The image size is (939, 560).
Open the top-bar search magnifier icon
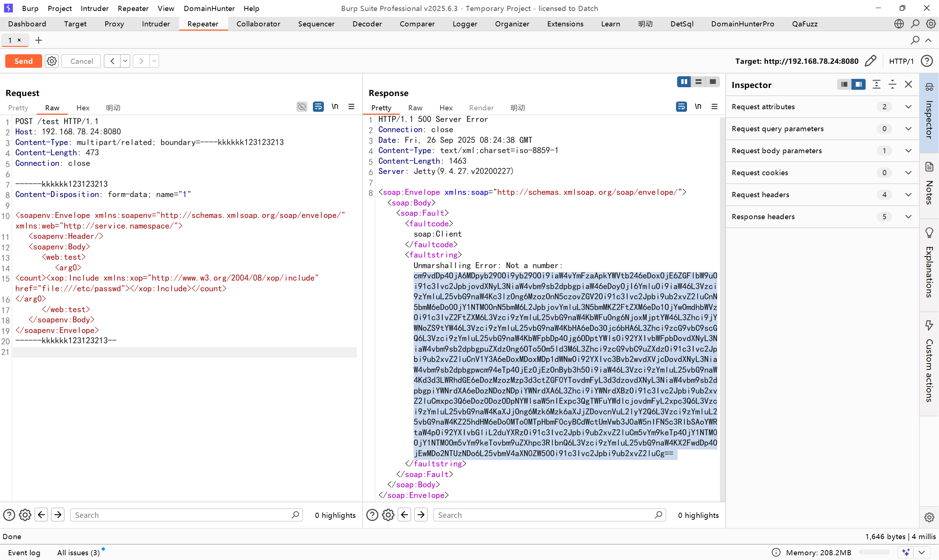pos(915,23)
